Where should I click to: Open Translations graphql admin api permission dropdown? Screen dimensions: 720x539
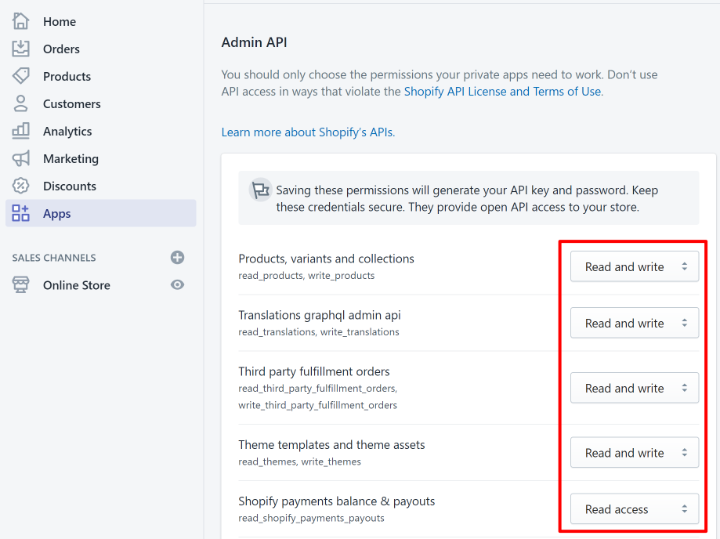(634, 323)
